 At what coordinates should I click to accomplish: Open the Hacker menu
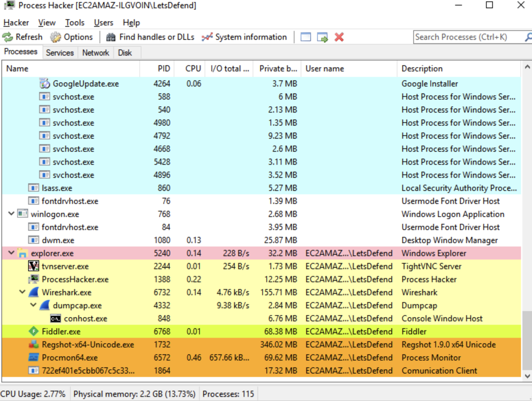(x=16, y=23)
